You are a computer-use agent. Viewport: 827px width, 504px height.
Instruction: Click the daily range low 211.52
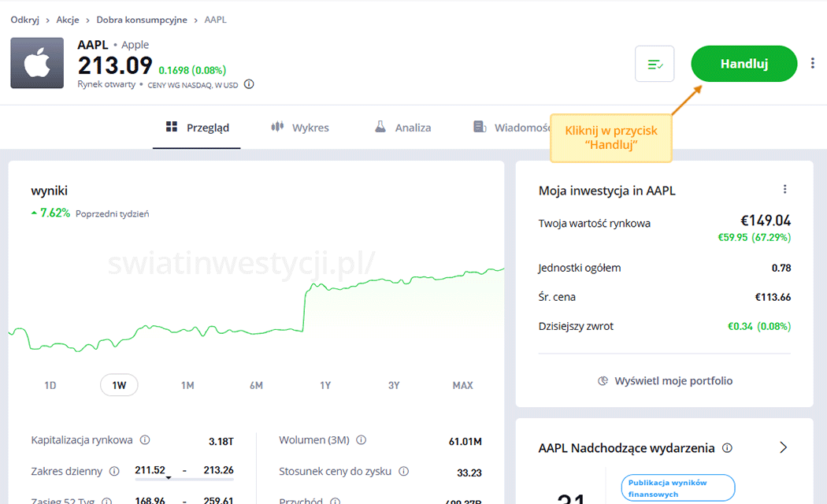pyautogui.click(x=150, y=469)
